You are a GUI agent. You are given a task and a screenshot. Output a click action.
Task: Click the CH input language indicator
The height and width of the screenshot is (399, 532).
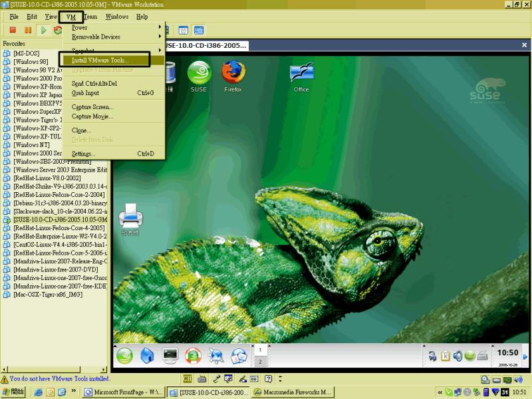[188, 378]
